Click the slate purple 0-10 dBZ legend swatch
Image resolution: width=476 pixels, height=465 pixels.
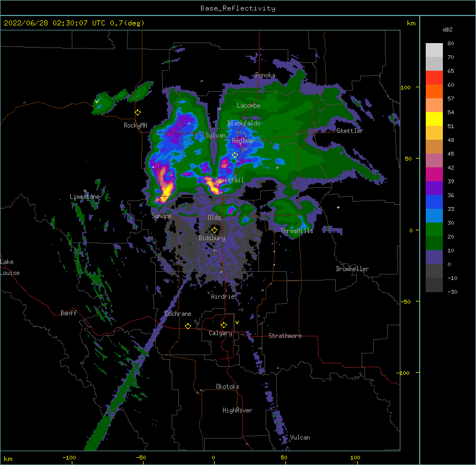(434, 257)
